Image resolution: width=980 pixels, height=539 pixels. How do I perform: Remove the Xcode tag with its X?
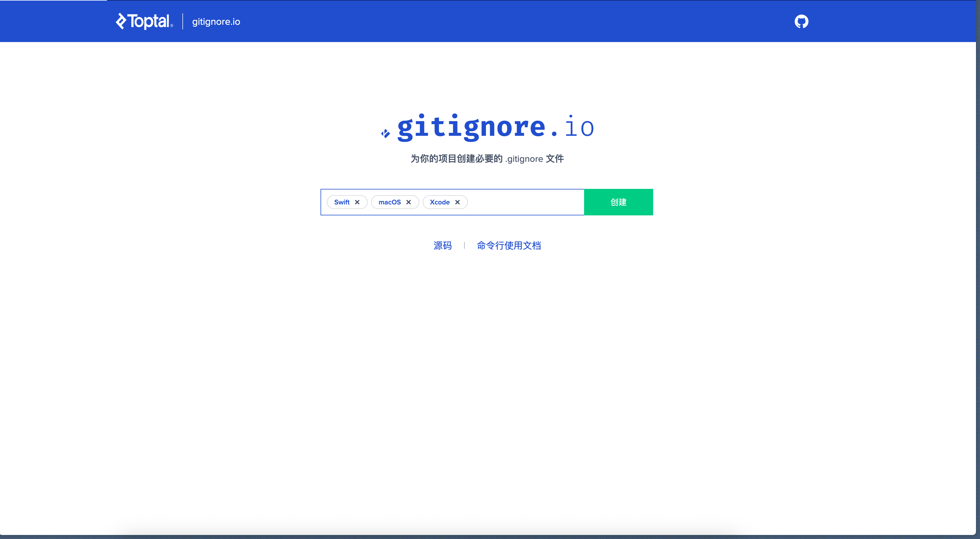(457, 202)
